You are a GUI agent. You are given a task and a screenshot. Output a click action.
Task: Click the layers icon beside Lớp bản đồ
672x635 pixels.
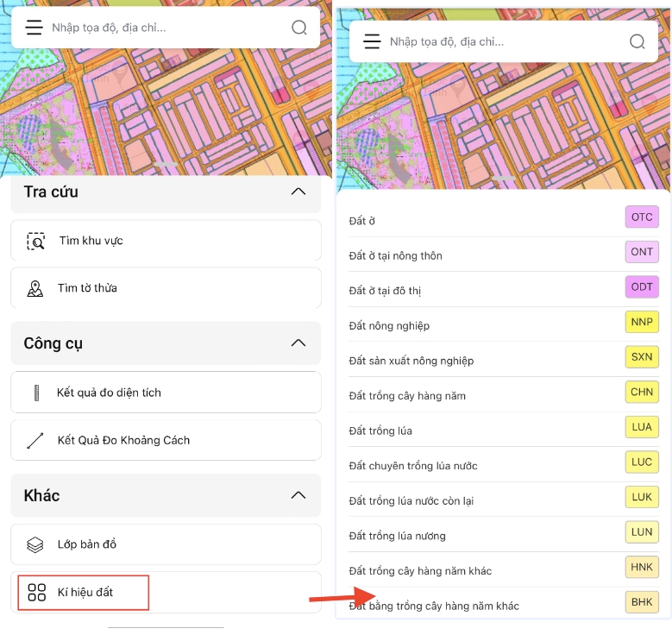pos(35,544)
